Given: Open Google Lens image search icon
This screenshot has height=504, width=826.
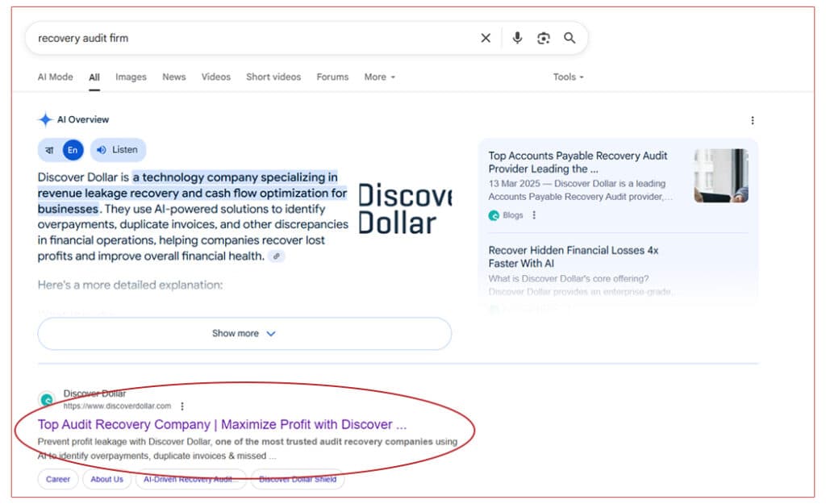Looking at the screenshot, I should tap(543, 37).
